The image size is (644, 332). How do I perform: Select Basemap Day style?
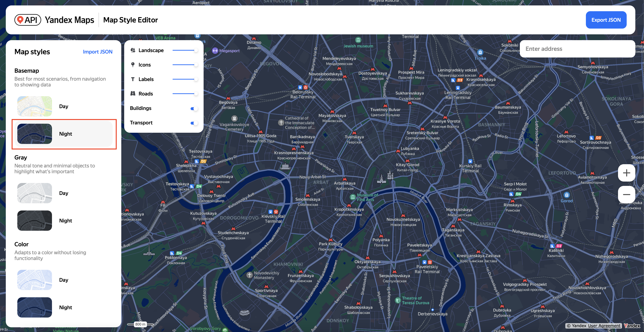pos(64,106)
